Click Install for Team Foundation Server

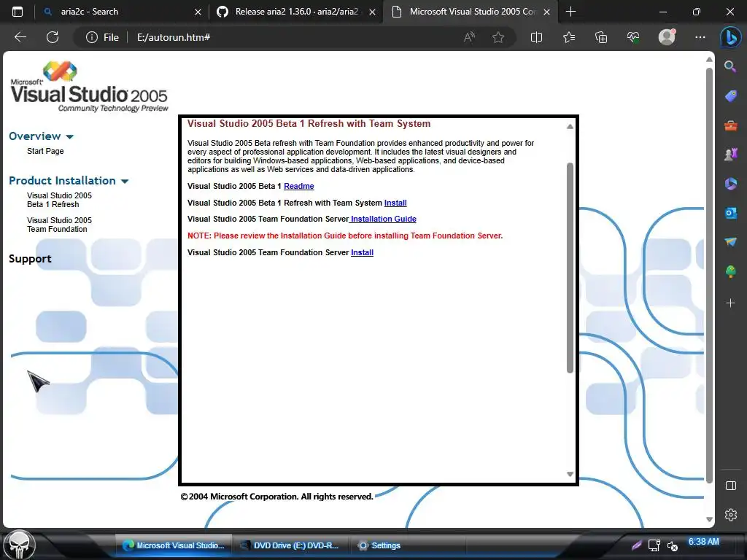tap(362, 252)
